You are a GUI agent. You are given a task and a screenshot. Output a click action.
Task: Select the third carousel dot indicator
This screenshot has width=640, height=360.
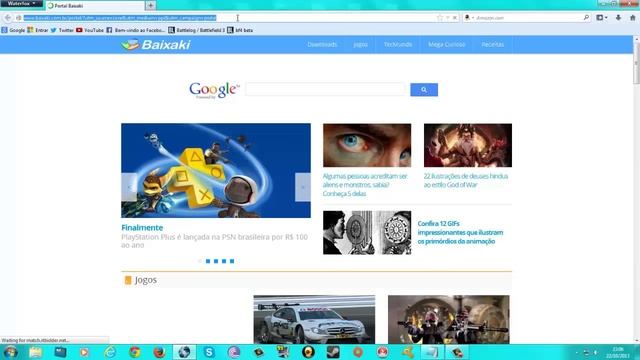(x=216, y=261)
